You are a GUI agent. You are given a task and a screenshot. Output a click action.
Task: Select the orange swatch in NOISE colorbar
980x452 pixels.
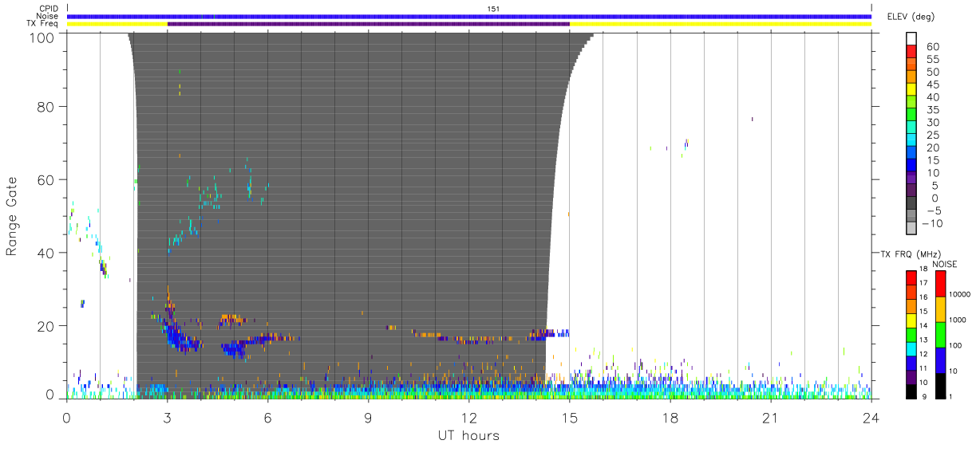point(941,309)
